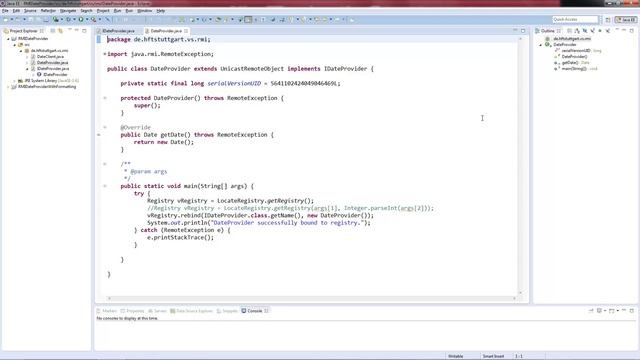Maximize the editor area
640x360 pixels.
(523, 31)
